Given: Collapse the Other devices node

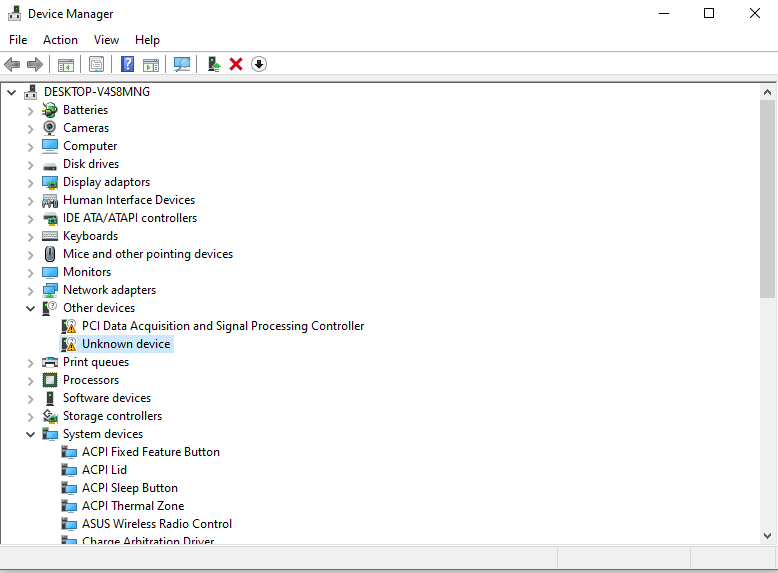Looking at the screenshot, I should pyautogui.click(x=30, y=309).
